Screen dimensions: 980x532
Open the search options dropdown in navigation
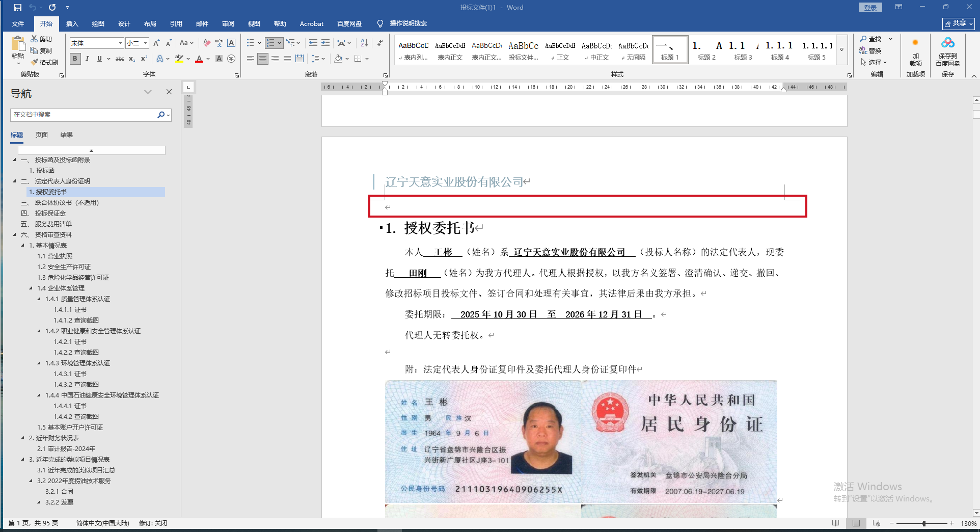pyautogui.click(x=169, y=115)
